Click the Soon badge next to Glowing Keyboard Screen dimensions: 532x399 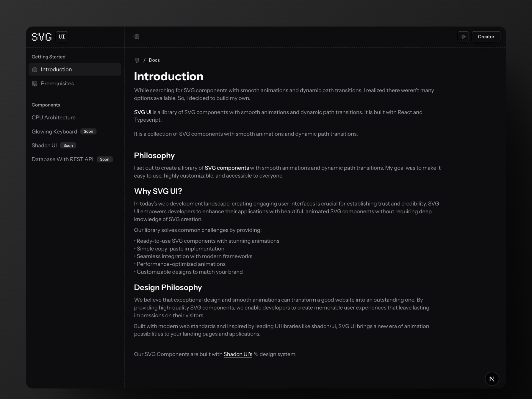pos(88,131)
